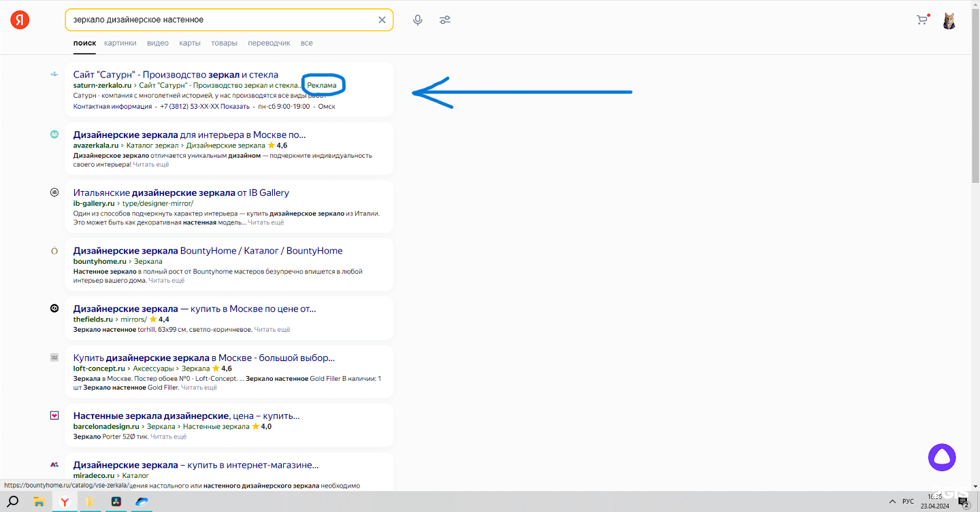The height and width of the screenshot is (512, 980).
Task: Start voice search with the microphone icon
Action: tap(418, 20)
